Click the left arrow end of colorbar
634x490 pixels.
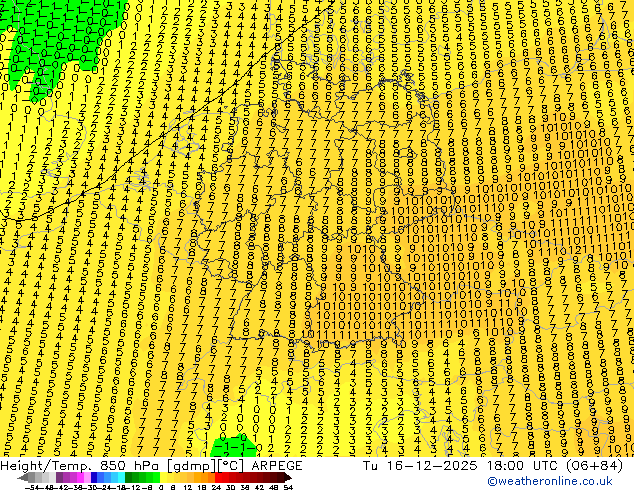click(23, 477)
